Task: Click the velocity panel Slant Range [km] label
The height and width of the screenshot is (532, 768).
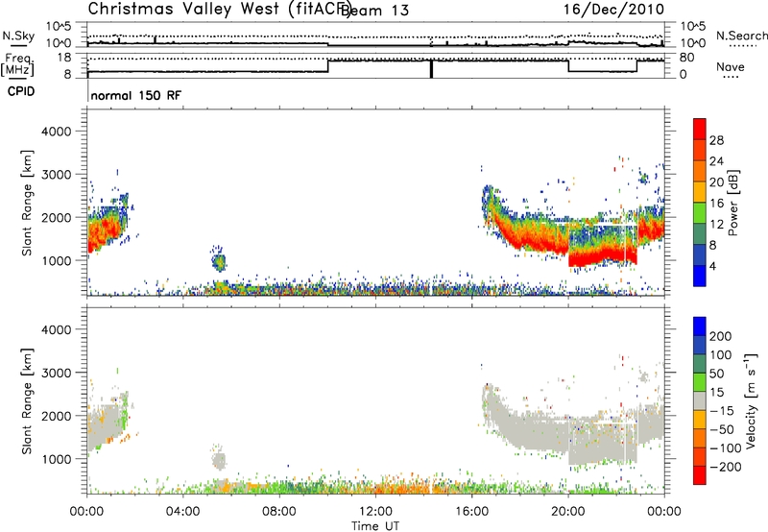Action: tap(28, 400)
